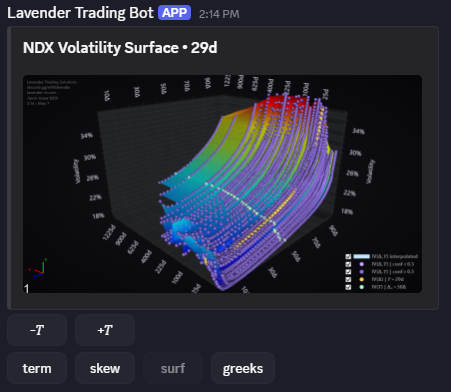Toggle the T = 29d legend checkbox
Screen dimensions: 451x392
348,279
